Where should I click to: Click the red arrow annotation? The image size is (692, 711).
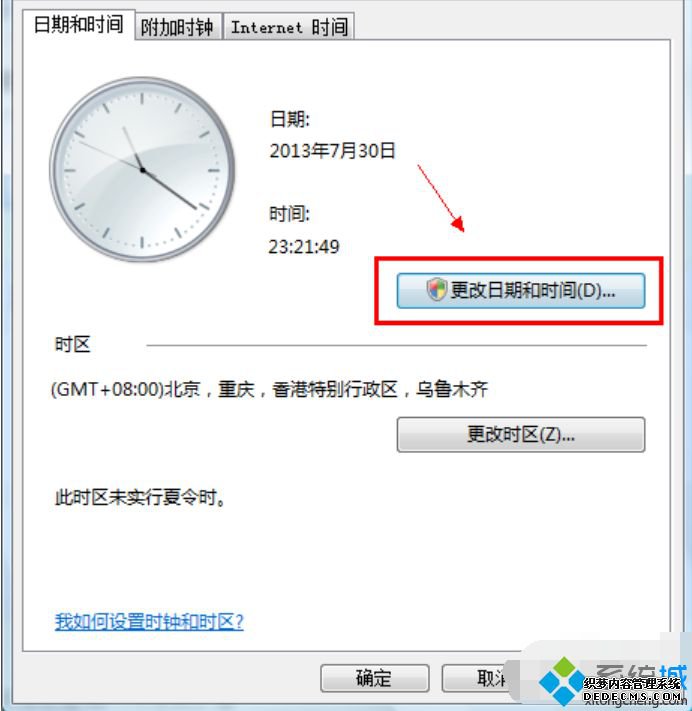(441, 199)
